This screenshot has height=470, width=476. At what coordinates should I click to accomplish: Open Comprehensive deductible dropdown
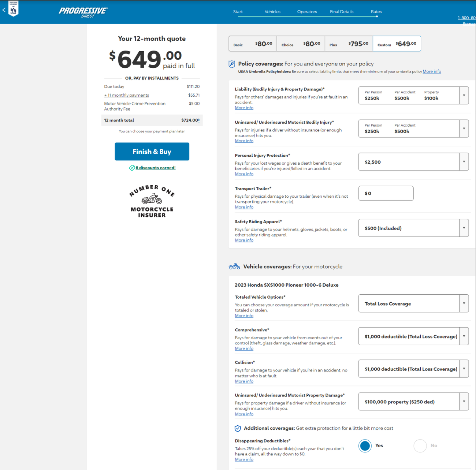(x=413, y=336)
